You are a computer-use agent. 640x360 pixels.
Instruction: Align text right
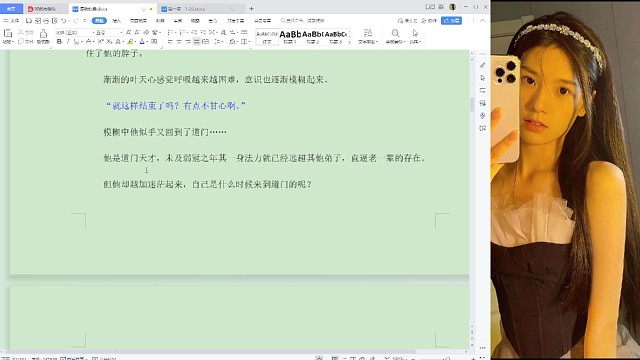click(188, 42)
